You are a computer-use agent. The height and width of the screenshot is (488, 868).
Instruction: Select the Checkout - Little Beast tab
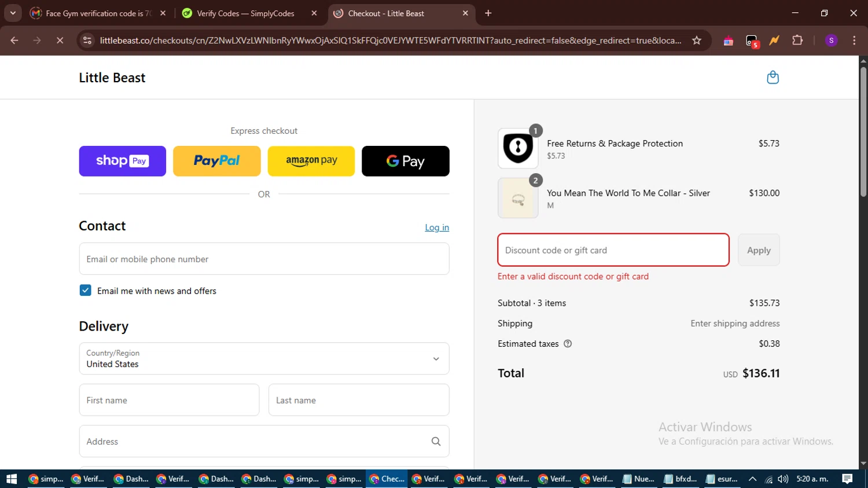point(402,13)
